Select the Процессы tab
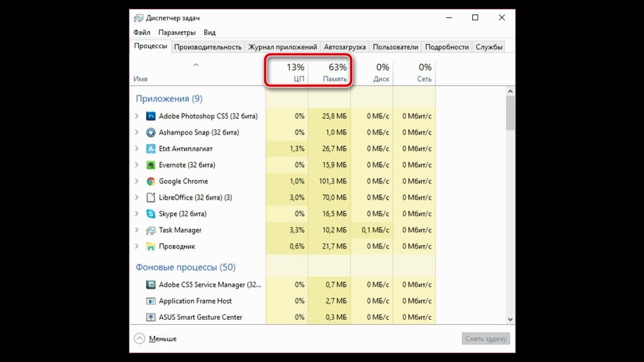 150,46
